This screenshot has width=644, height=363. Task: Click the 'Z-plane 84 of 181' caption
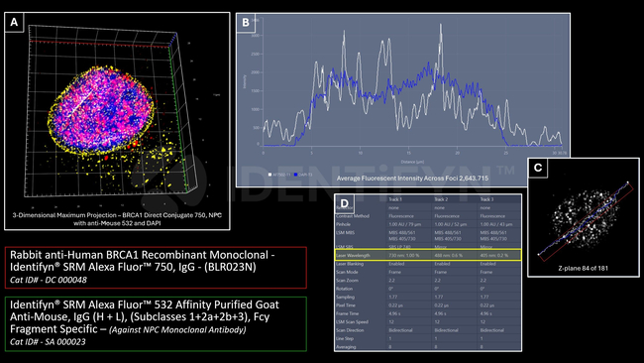[x=583, y=268]
